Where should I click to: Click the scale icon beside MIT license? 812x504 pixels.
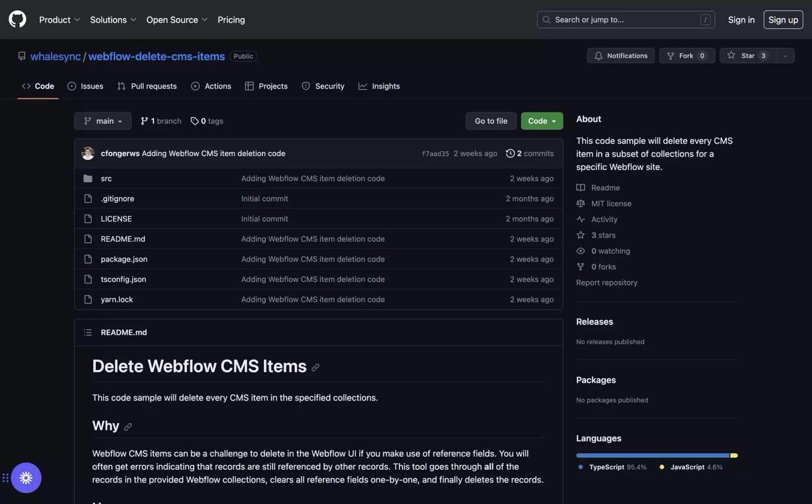pos(581,203)
